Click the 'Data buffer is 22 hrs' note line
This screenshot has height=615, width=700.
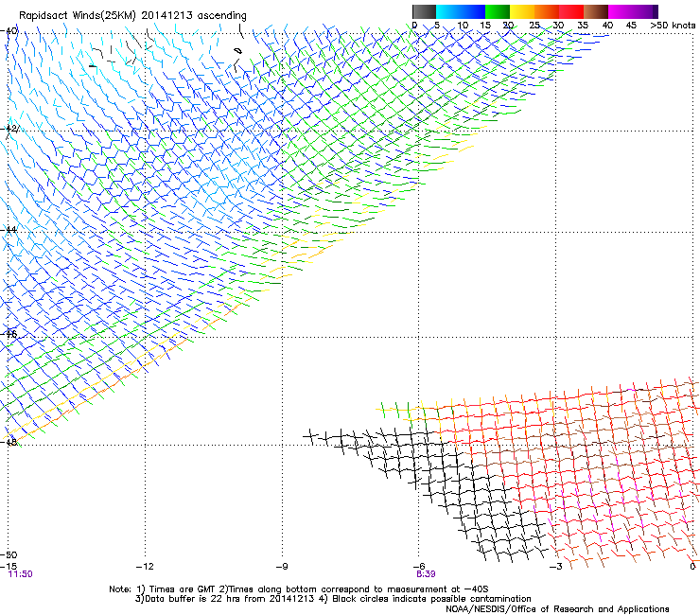(333, 599)
